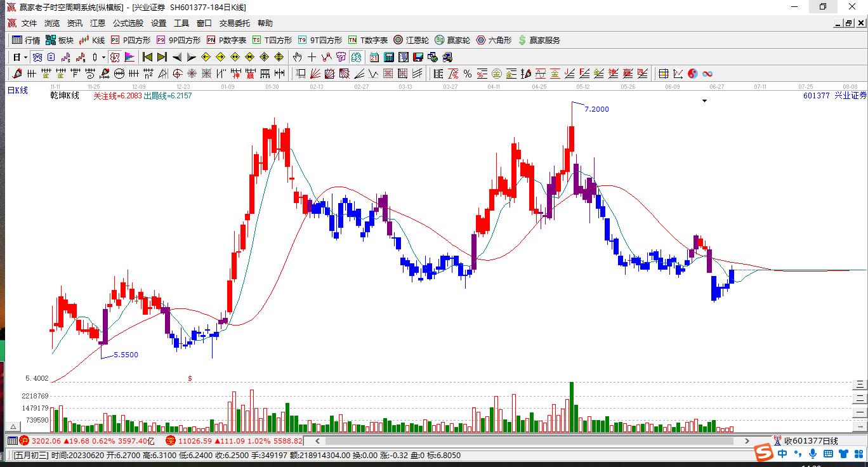Viewport: 868px width, 467px height.
Task: Open the 江恩 menu
Action: [x=98, y=23]
